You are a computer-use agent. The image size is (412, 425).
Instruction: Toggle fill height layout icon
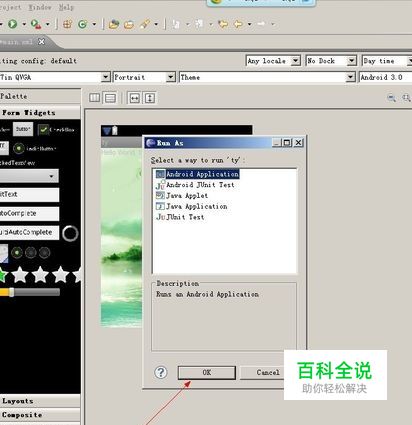150,98
